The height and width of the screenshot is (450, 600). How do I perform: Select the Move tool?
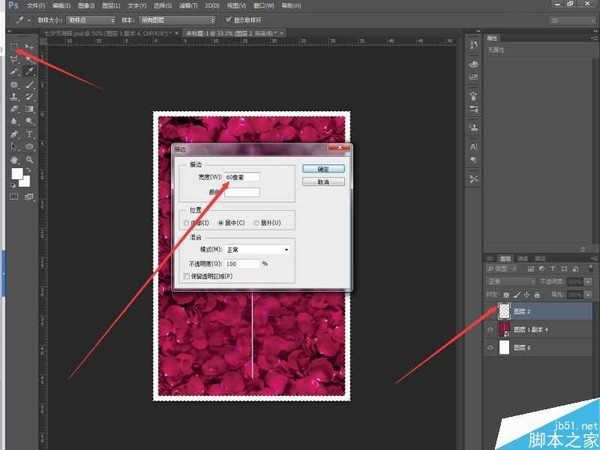pyautogui.click(x=29, y=47)
